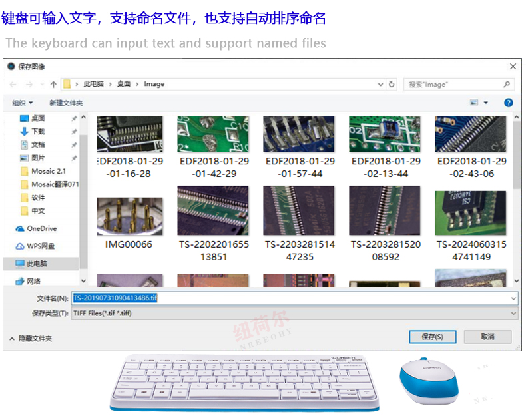Click file list scrollbar up arrow
526x420 pixels.
[x=517, y=117]
